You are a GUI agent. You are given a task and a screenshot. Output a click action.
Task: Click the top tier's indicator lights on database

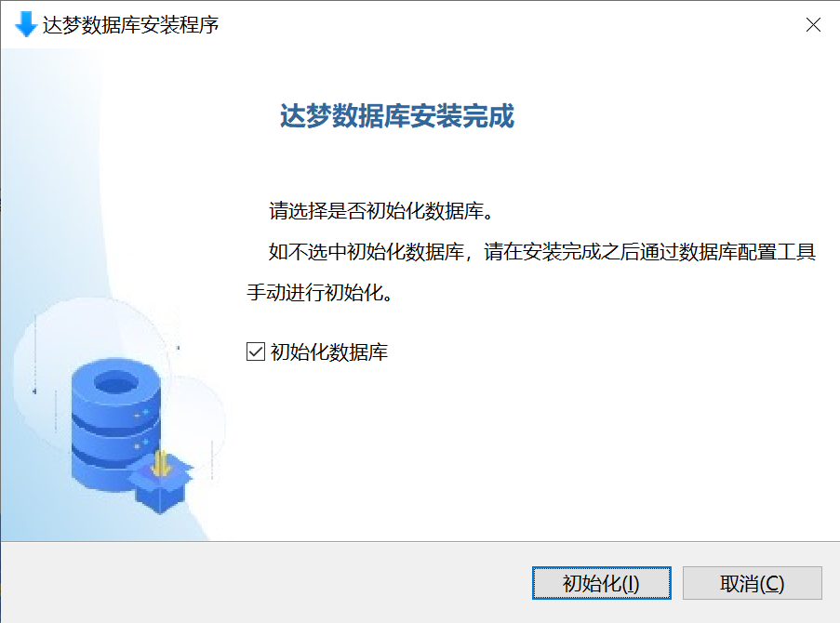click(x=142, y=413)
